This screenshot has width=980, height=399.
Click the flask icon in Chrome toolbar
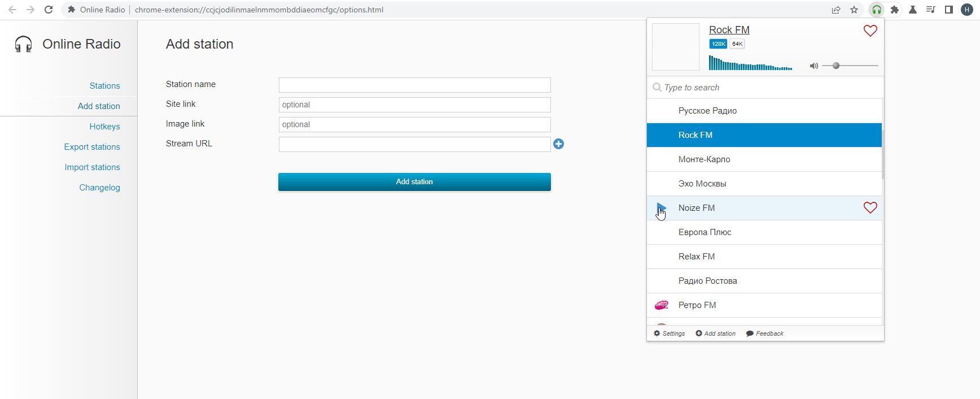tap(913, 10)
